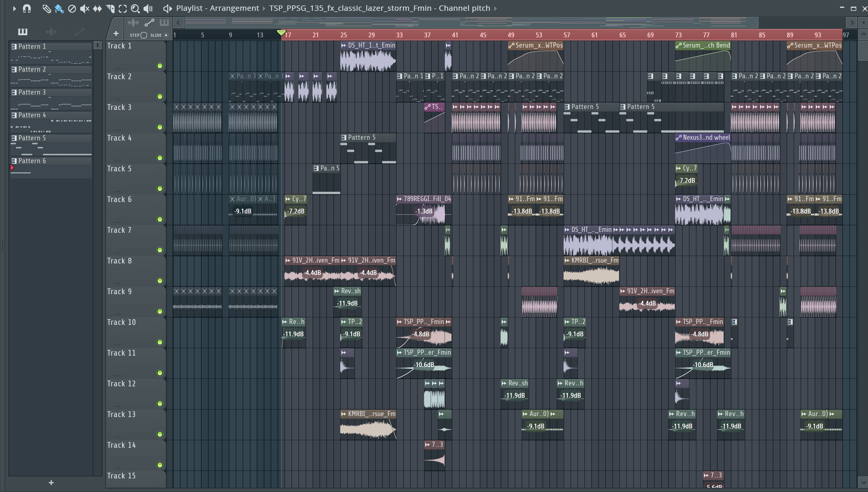Image resolution: width=868 pixels, height=492 pixels.
Task: Add a new track with plus button
Action: tap(116, 33)
